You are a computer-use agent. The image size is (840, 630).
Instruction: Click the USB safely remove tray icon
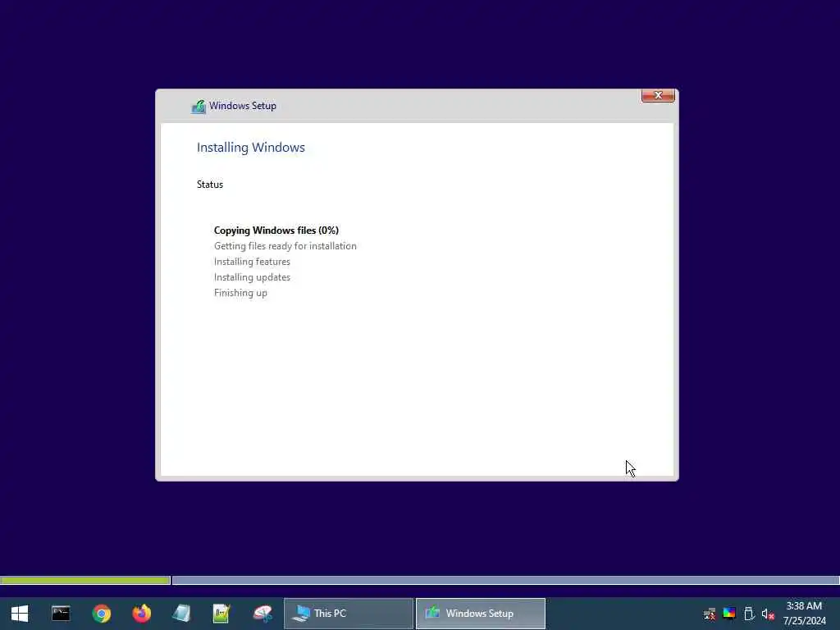coord(749,614)
